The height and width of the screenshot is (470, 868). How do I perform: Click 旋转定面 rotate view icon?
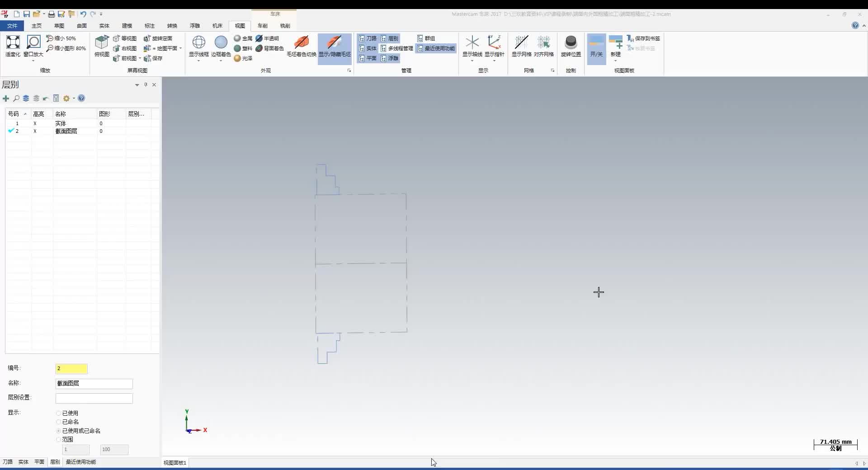point(158,38)
